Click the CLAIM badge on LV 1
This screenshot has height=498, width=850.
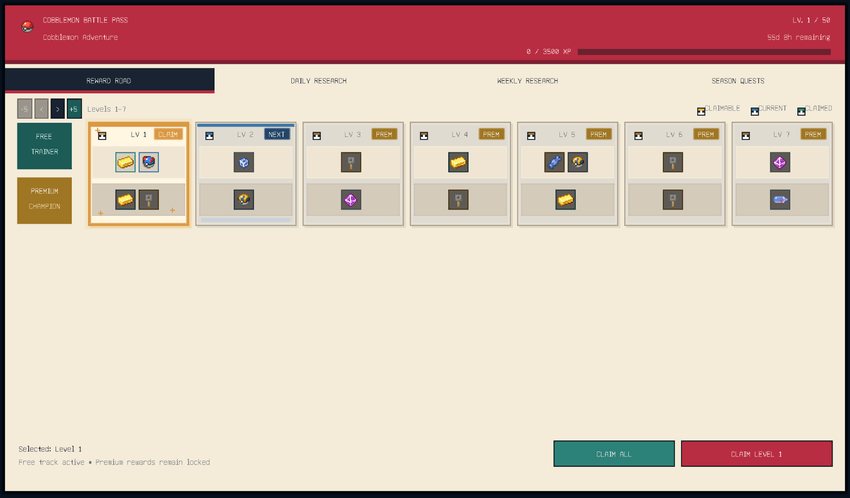pos(168,134)
